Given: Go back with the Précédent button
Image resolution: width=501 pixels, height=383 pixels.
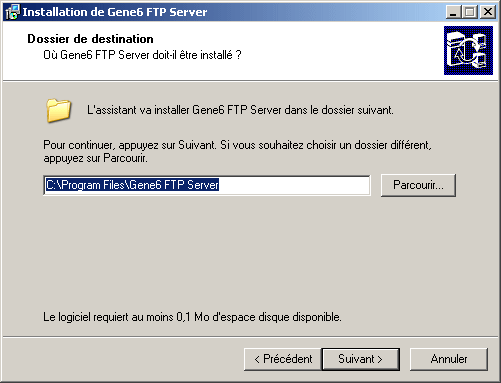Looking at the screenshot, I should click(283, 359).
